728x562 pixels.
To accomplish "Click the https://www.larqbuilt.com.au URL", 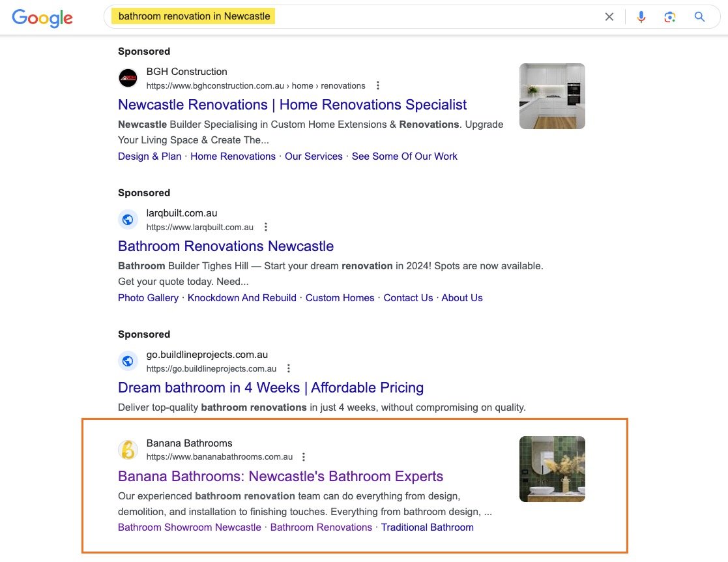I will pos(199,227).
